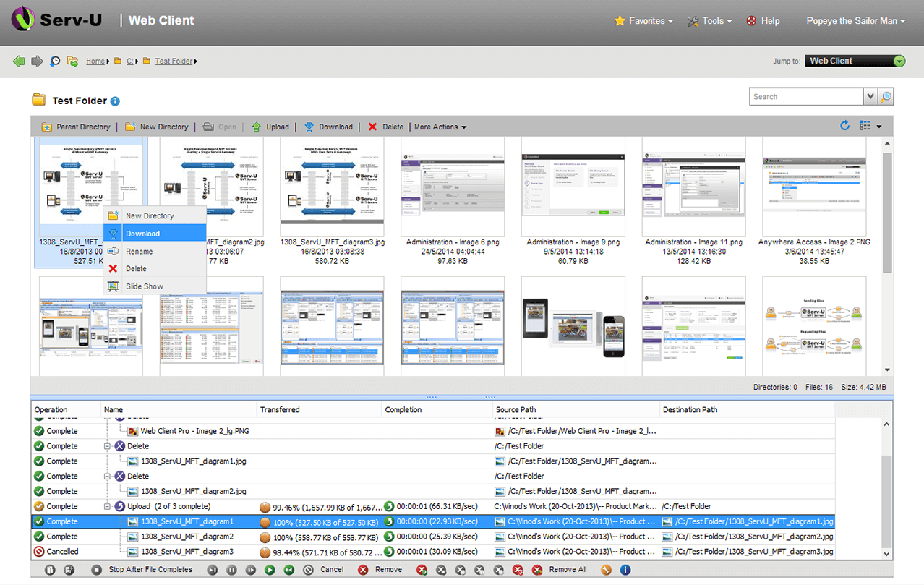
Task: Follow the Test Folder breadcrumb link
Action: pos(174,61)
